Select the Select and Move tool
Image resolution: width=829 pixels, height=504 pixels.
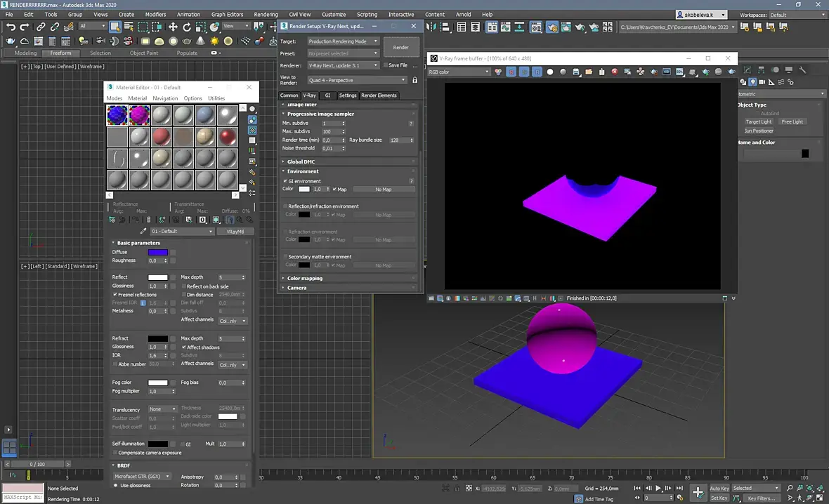click(x=173, y=27)
